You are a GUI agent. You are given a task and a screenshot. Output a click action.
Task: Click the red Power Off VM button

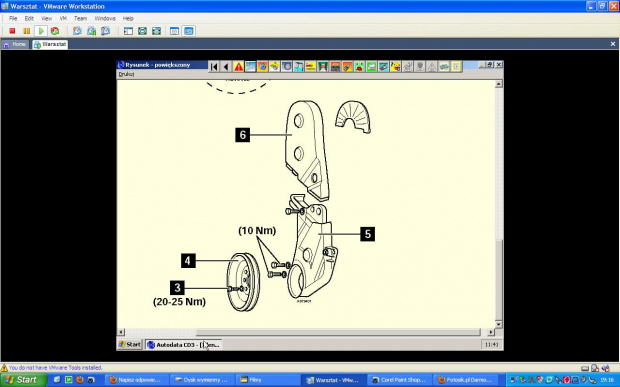12,31
